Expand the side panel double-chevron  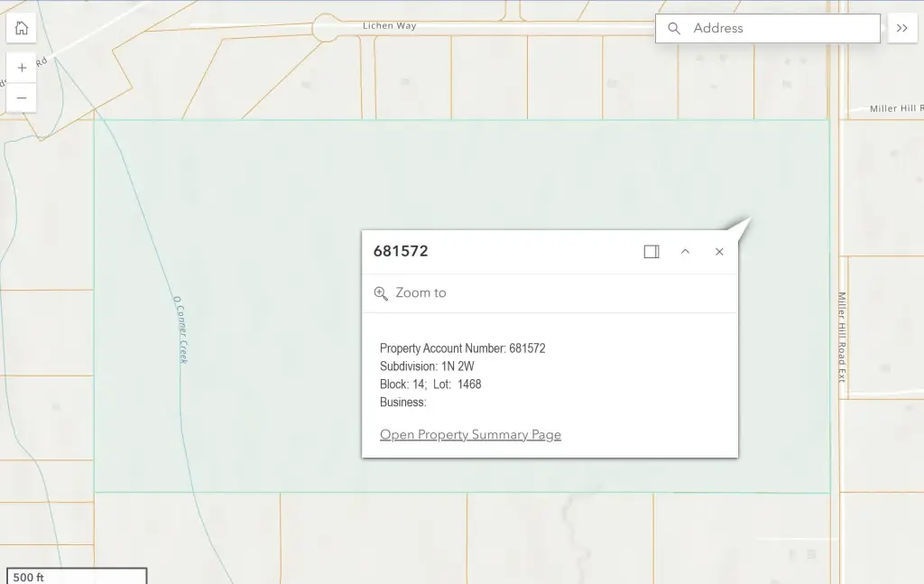(902, 28)
